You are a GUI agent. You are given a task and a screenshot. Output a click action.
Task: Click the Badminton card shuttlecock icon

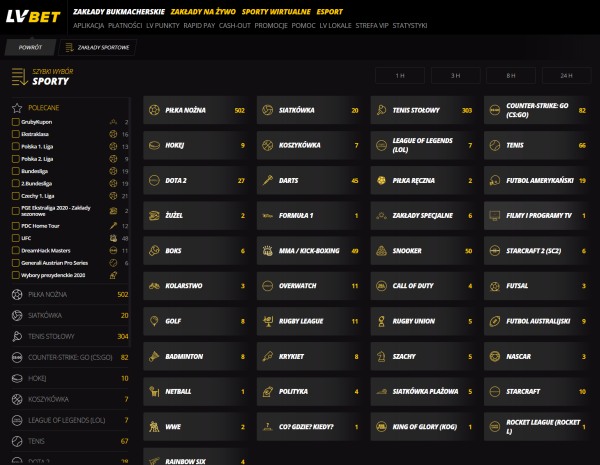154,356
